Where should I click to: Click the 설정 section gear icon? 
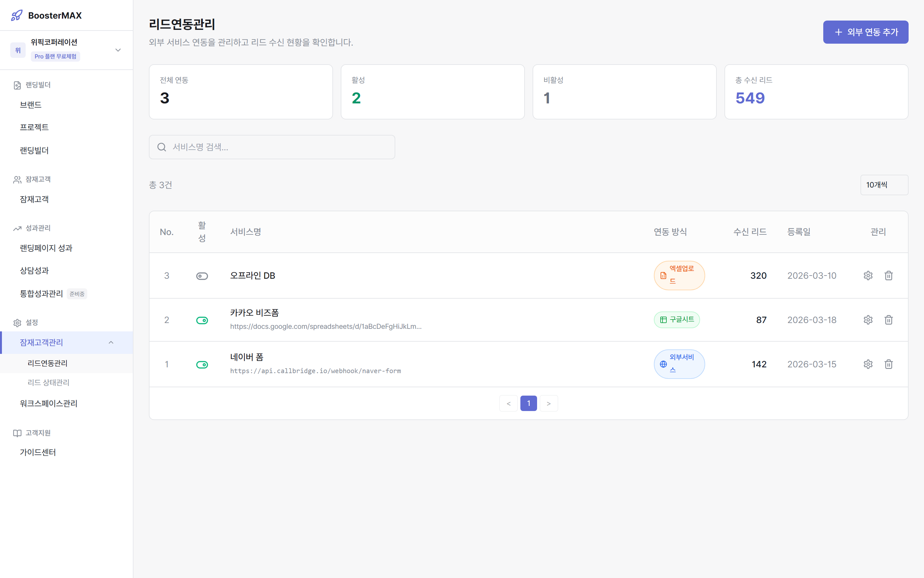coord(17,323)
